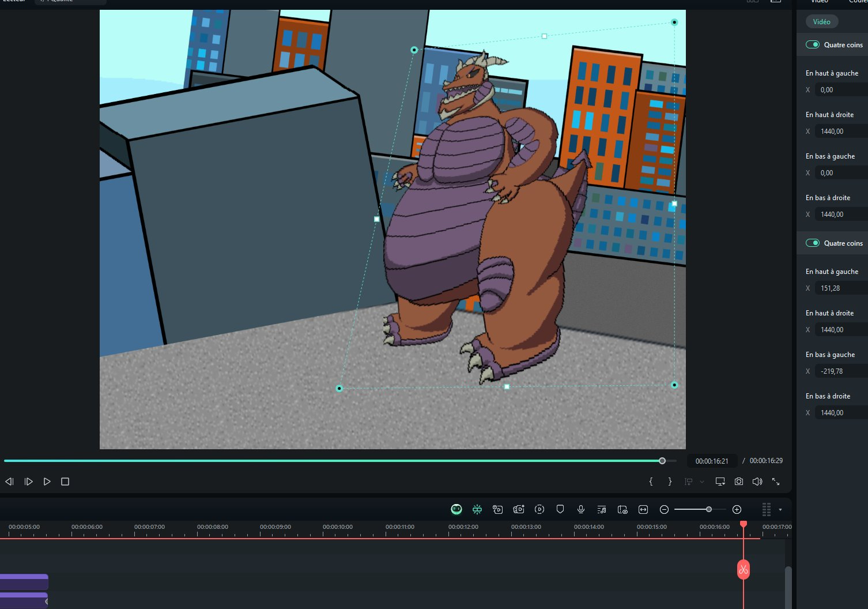This screenshot has height=609, width=868.
Task: Toggle the second Quatre coins switch
Action: (x=813, y=243)
